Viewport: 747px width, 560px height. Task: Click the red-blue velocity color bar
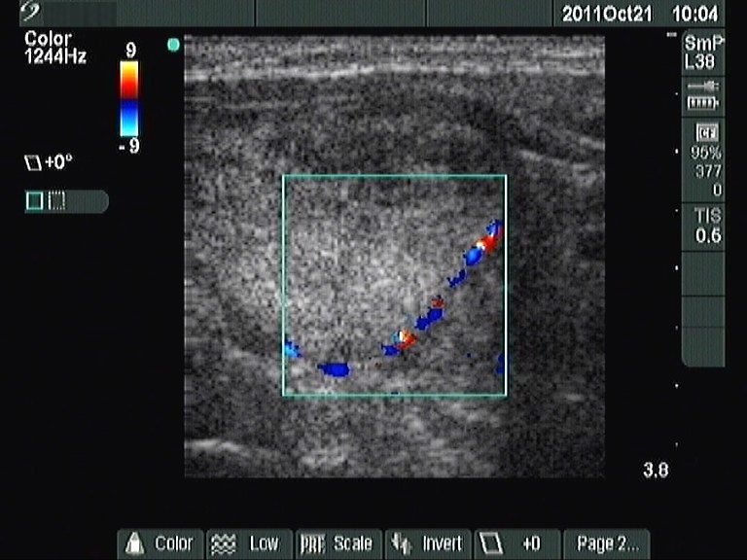(128, 98)
